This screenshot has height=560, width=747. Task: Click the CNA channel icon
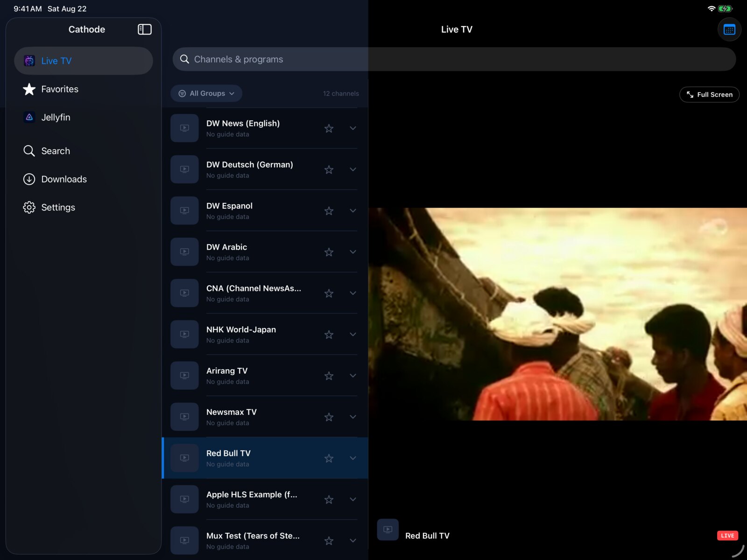(184, 293)
